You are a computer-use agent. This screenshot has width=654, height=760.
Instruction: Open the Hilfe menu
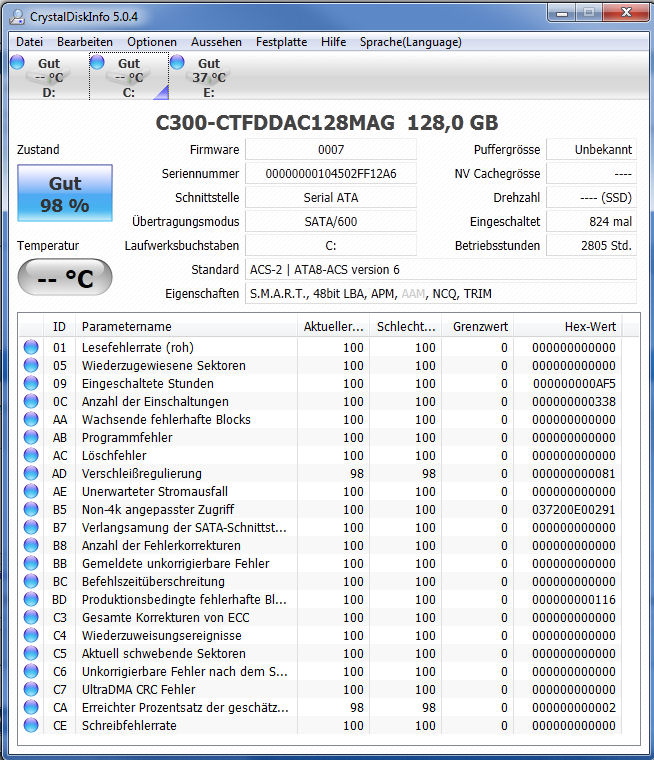pyautogui.click(x=334, y=42)
